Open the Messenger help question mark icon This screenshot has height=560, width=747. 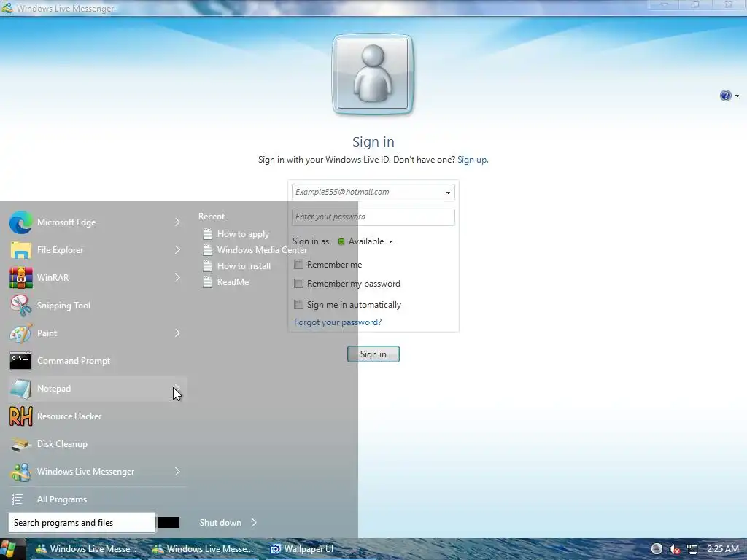point(725,96)
